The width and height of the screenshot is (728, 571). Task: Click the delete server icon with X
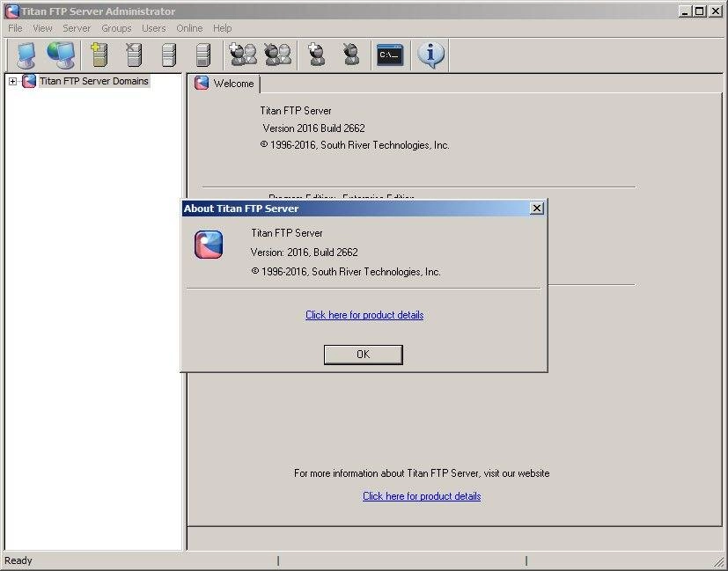[134, 55]
